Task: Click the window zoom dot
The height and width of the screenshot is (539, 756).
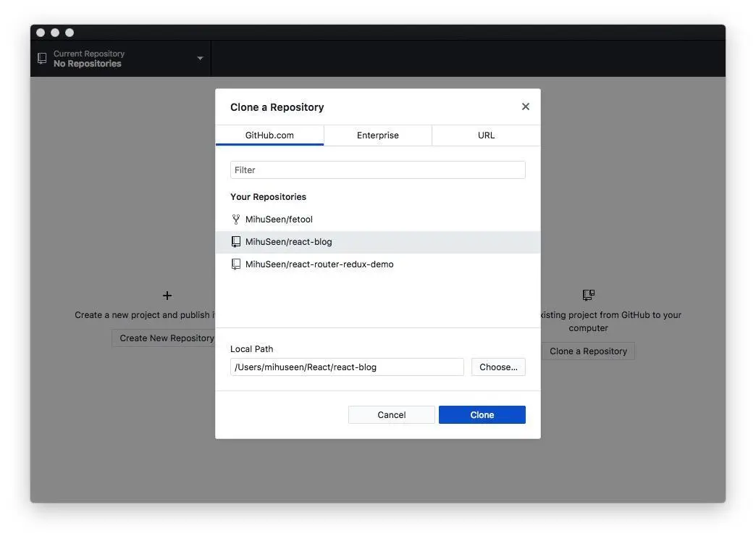Action: coord(70,33)
